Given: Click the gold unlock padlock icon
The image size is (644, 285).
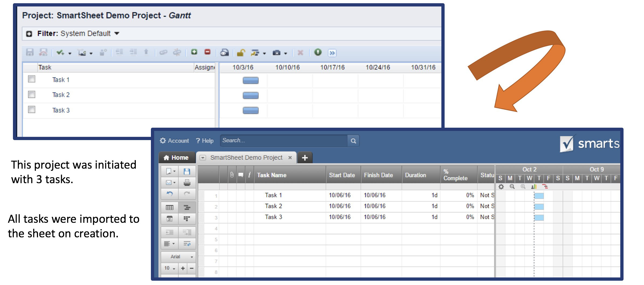Looking at the screenshot, I should [x=241, y=53].
